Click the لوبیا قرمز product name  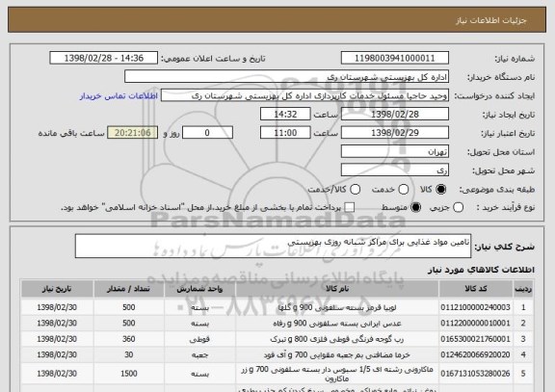point(337,307)
